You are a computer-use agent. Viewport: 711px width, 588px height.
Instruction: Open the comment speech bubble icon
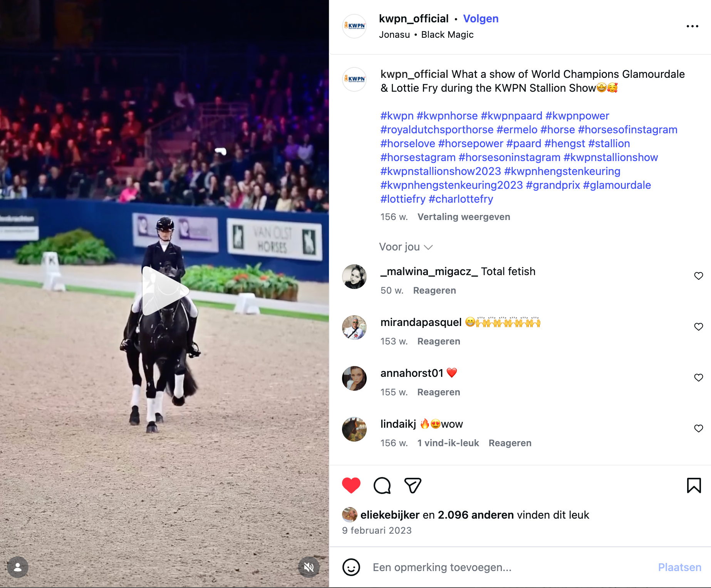pos(382,486)
